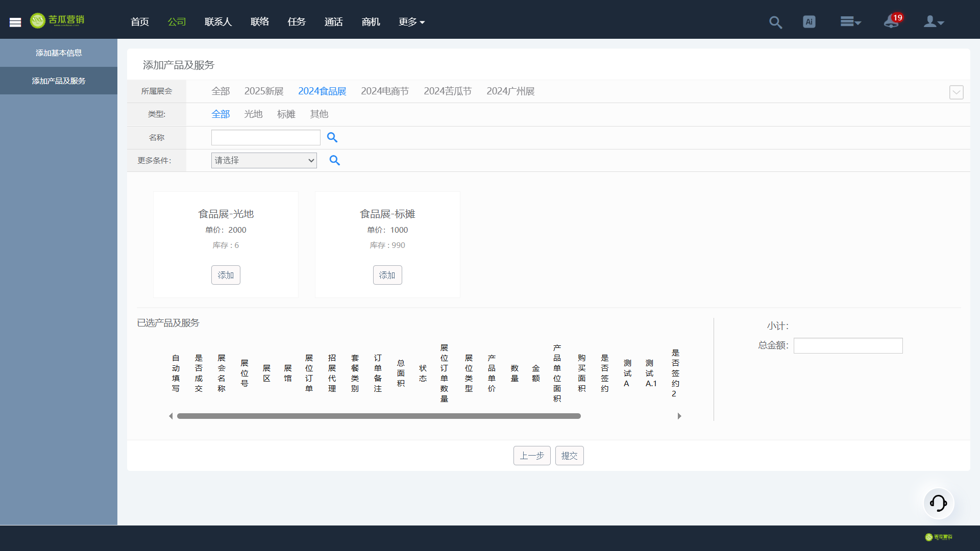
Task: Open the search magnifier in top bar
Action: [x=775, y=22]
